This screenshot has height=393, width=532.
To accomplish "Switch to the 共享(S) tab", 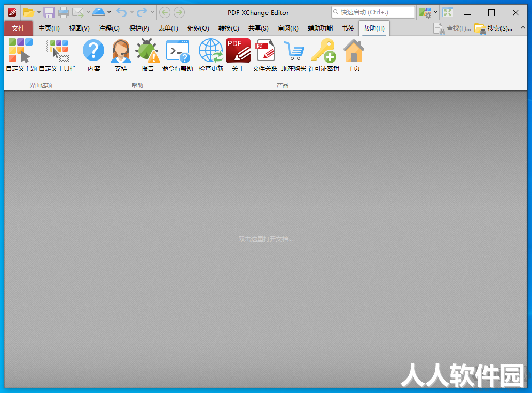I will click(258, 28).
